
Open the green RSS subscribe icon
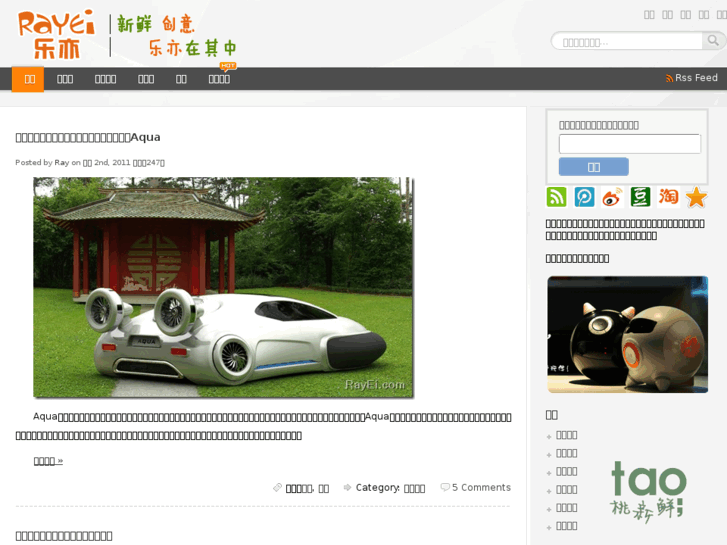pyautogui.click(x=556, y=197)
